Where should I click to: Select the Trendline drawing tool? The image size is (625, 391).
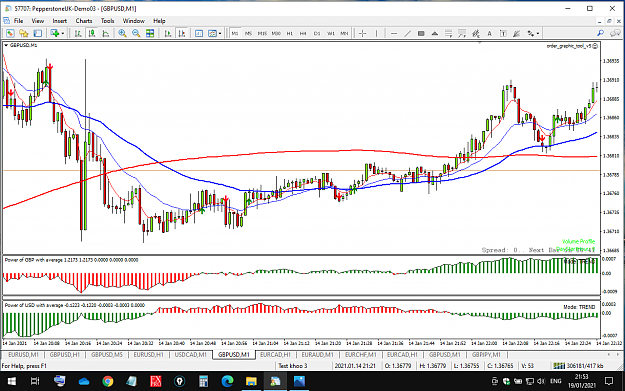click(407, 33)
